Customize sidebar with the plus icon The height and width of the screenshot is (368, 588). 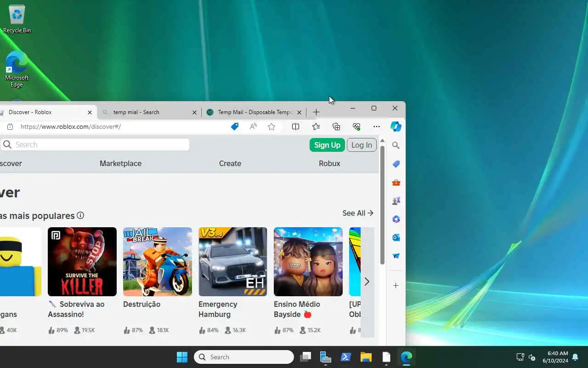[x=396, y=286]
